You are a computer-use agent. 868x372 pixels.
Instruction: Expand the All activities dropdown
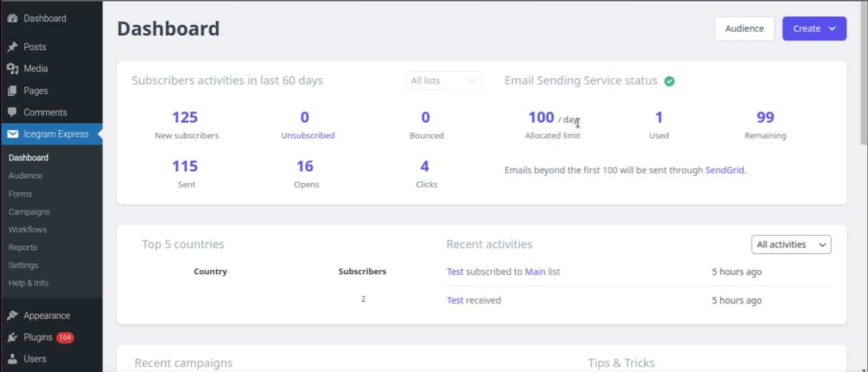791,244
